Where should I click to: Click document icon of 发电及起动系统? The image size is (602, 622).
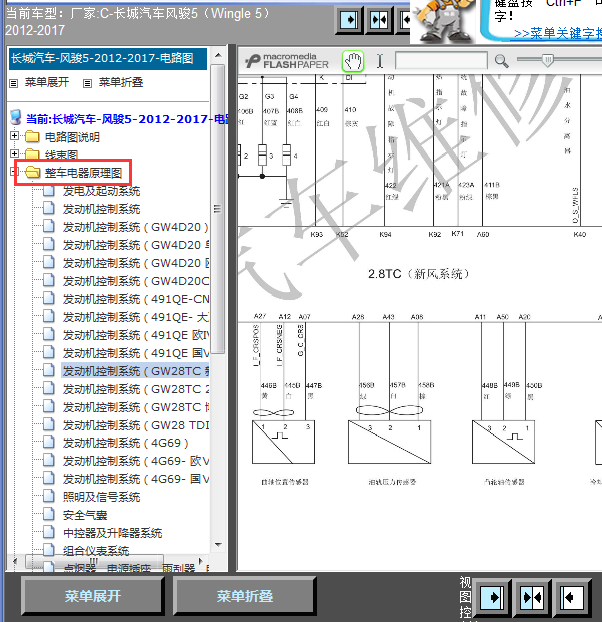pyautogui.click(x=48, y=191)
